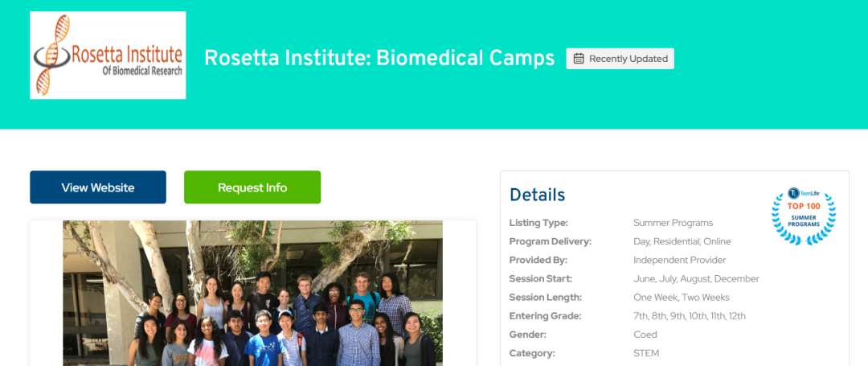Image resolution: width=868 pixels, height=366 pixels.
Task: Click the DNA helix graphic in logo
Action: coord(51,56)
